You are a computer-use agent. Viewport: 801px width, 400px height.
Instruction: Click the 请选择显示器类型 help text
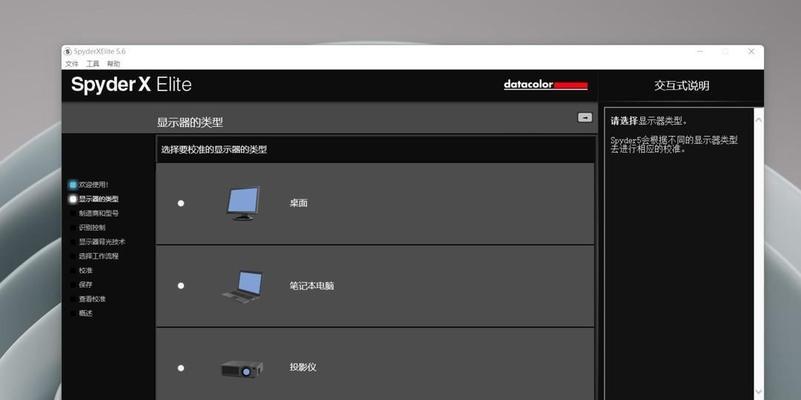point(649,121)
